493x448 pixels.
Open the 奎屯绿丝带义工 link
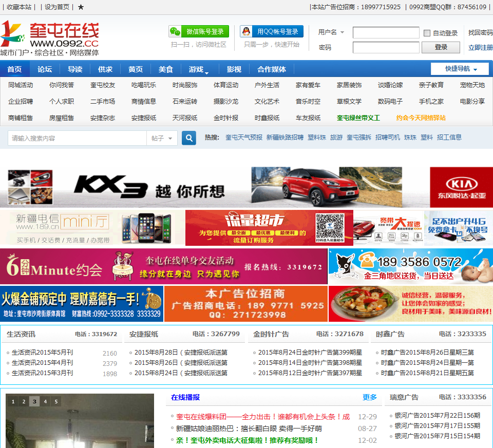358,118
